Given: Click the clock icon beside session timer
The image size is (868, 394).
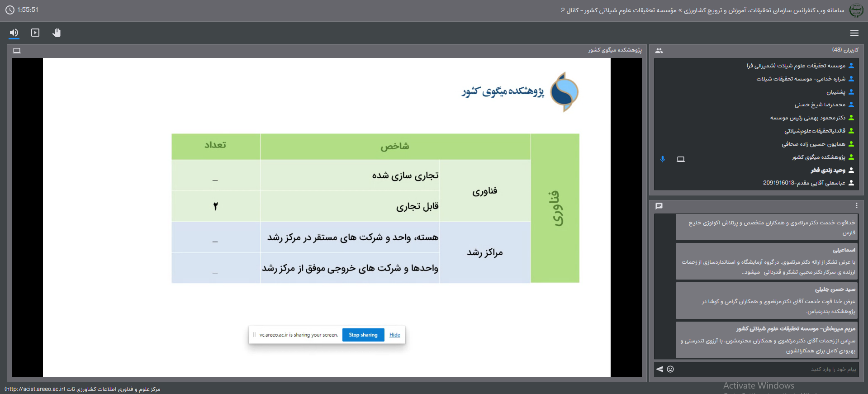Looking at the screenshot, I should point(10,10).
